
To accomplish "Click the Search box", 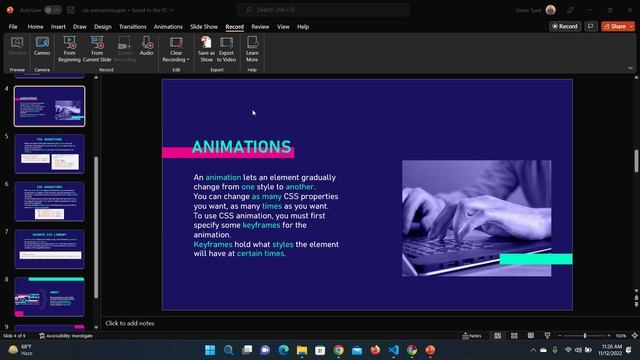I will click(323, 10).
